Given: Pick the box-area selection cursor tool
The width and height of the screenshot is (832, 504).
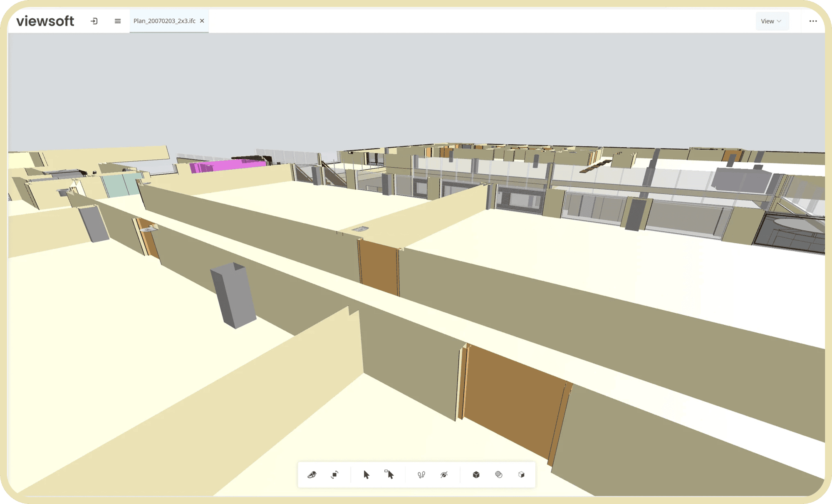Looking at the screenshot, I should click(x=389, y=474).
